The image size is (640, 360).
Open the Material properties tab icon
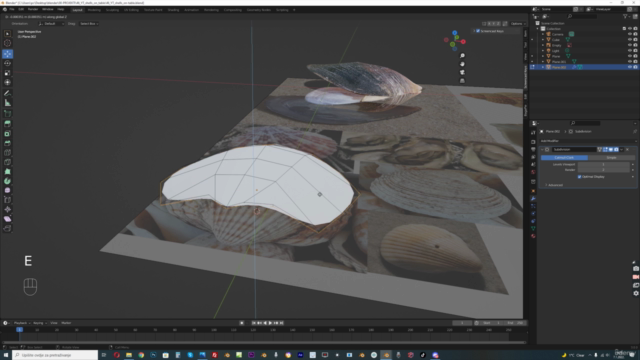[533, 236]
